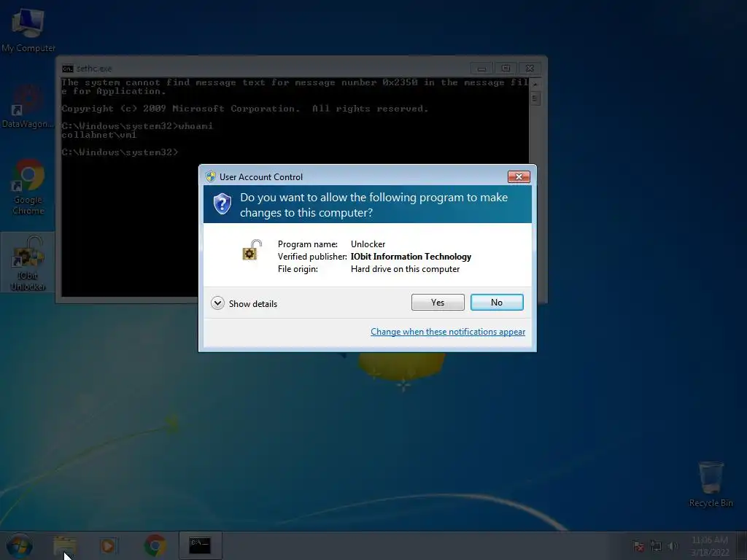This screenshot has height=560, width=747.
Task: Open File Explorer from the taskbar
Action: (65, 545)
